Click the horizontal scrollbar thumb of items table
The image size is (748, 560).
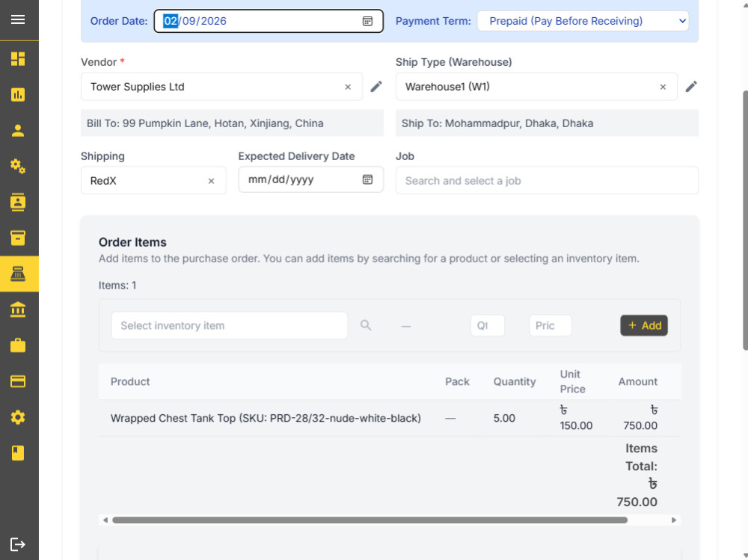click(x=370, y=520)
